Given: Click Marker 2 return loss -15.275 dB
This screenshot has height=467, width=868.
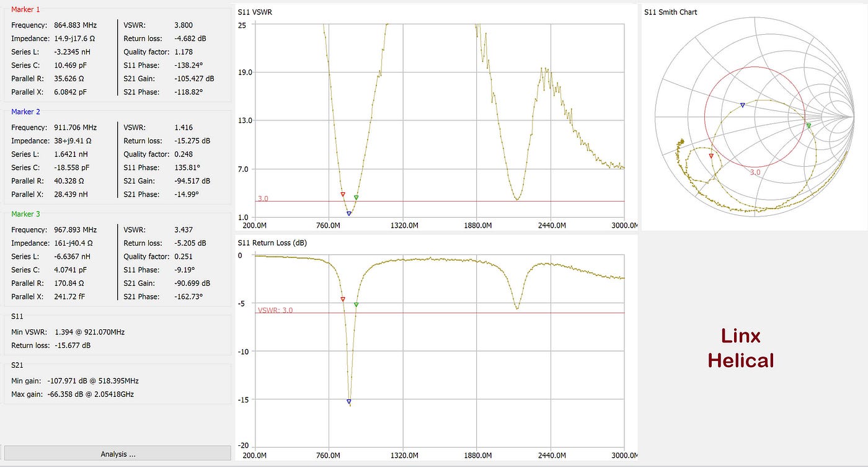Looking at the screenshot, I should point(193,141).
